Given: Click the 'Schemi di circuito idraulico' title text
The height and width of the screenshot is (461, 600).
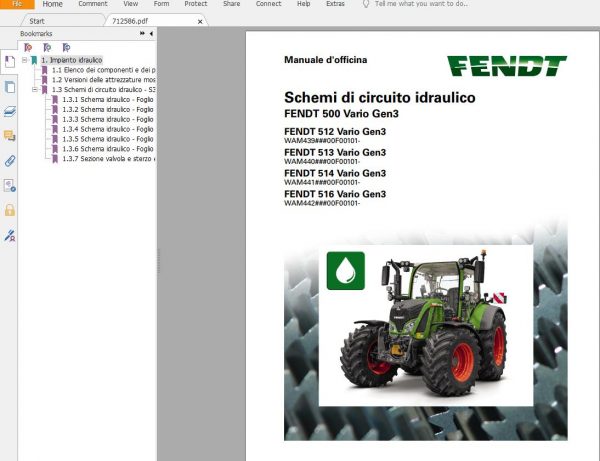Looking at the screenshot, I should [380, 98].
